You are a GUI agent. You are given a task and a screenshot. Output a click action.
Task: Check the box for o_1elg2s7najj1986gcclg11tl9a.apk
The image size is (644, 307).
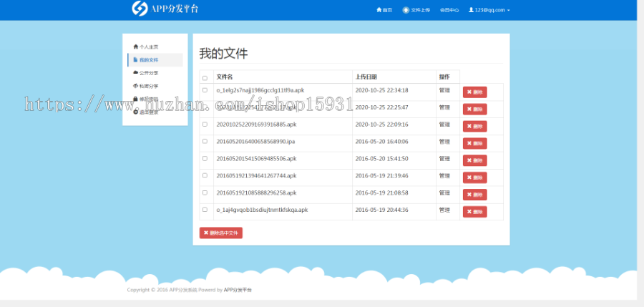(x=205, y=90)
